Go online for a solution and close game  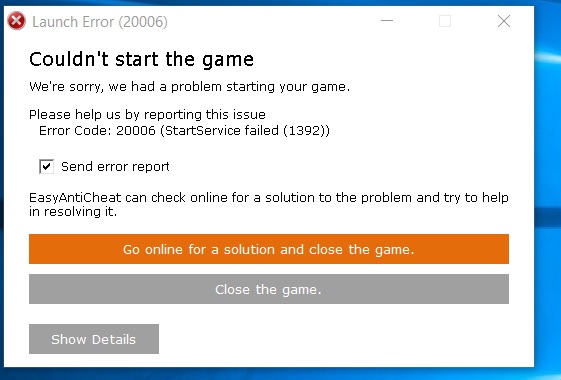269,249
